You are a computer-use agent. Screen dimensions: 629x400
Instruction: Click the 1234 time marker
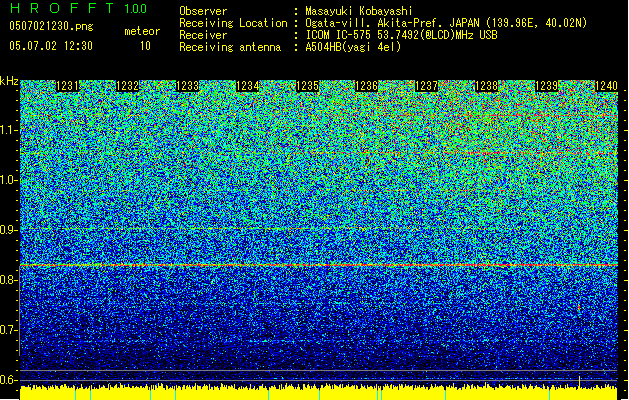pos(247,86)
